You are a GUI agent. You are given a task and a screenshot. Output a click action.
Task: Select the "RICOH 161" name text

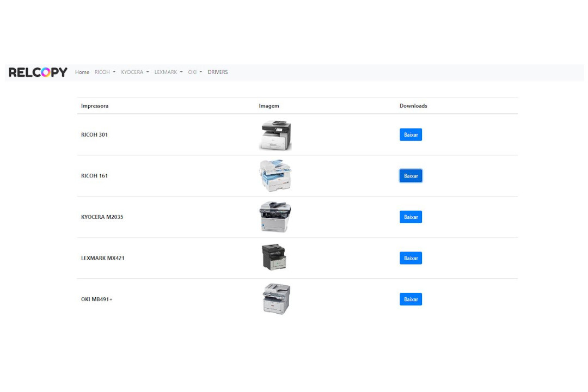point(95,176)
